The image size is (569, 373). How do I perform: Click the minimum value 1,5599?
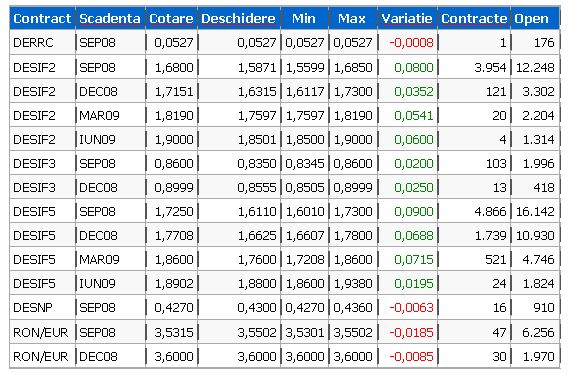click(x=305, y=67)
